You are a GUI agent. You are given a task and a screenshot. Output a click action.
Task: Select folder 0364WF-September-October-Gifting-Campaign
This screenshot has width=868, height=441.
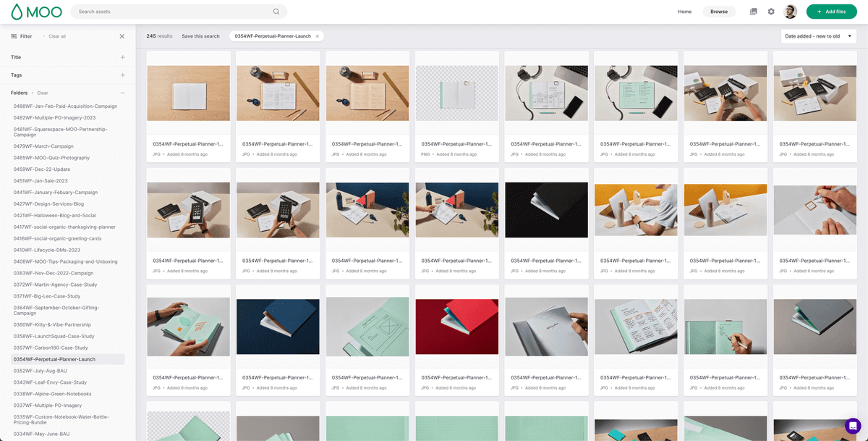pos(56,310)
